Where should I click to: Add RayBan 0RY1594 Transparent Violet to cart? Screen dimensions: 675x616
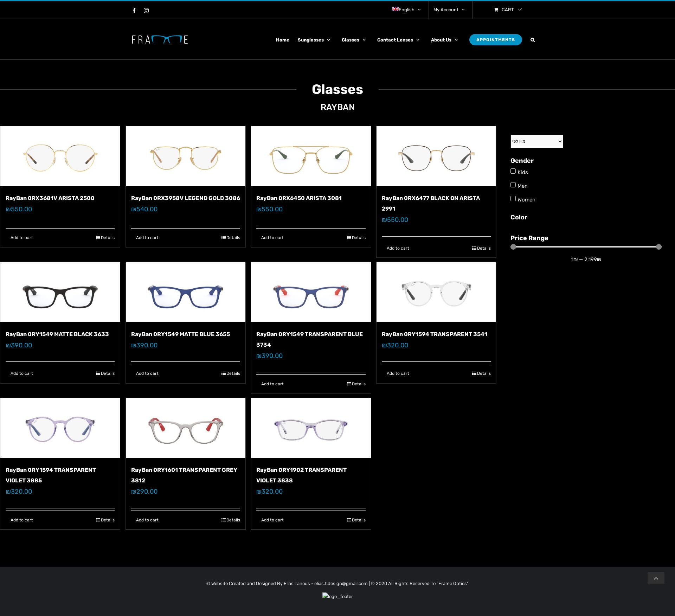(22, 520)
